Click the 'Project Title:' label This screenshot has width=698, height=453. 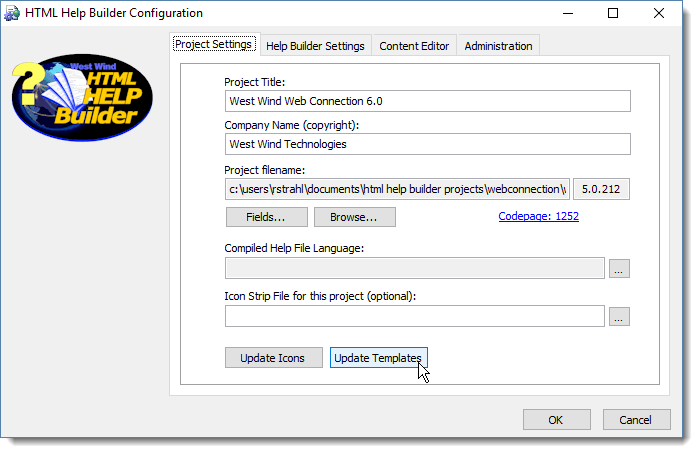click(x=255, y=82)
